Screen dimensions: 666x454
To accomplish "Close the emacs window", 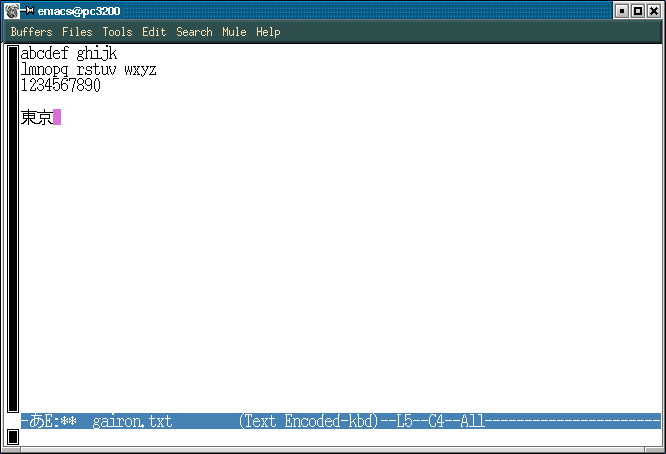I will coord(654,11).
